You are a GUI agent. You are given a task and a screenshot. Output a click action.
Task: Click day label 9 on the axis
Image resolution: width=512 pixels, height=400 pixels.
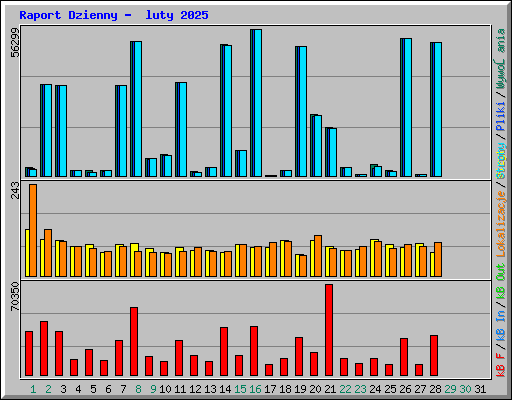153,389
